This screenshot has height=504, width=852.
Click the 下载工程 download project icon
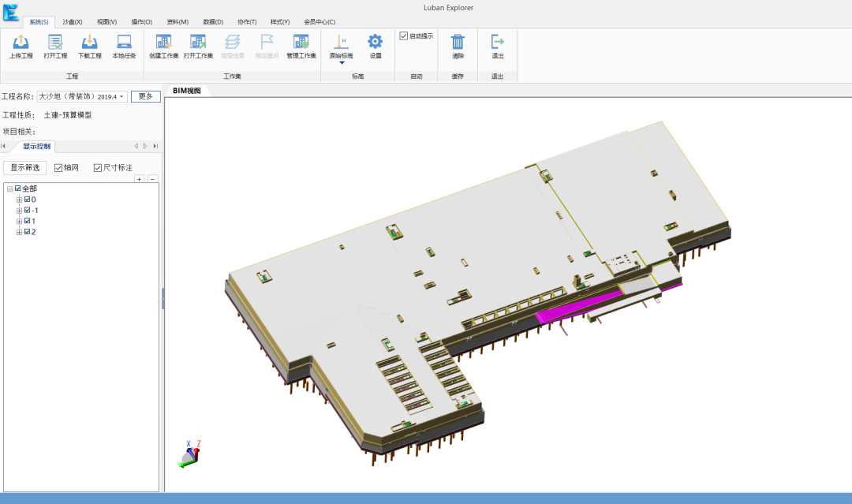pos(90,42)
